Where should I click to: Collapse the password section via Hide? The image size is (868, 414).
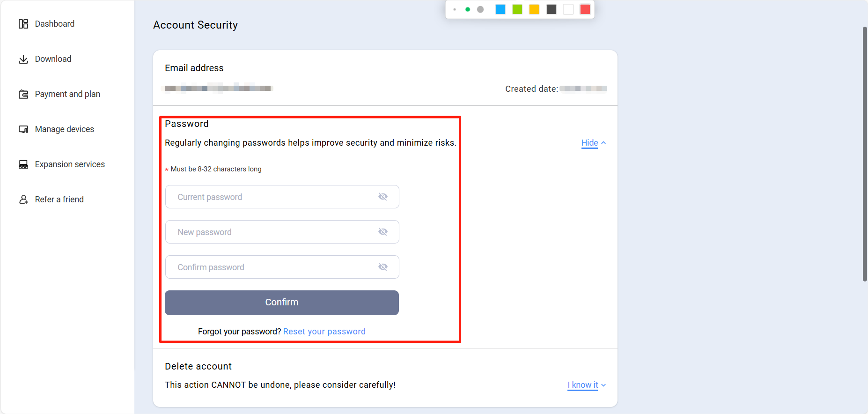tap(589, 143)
